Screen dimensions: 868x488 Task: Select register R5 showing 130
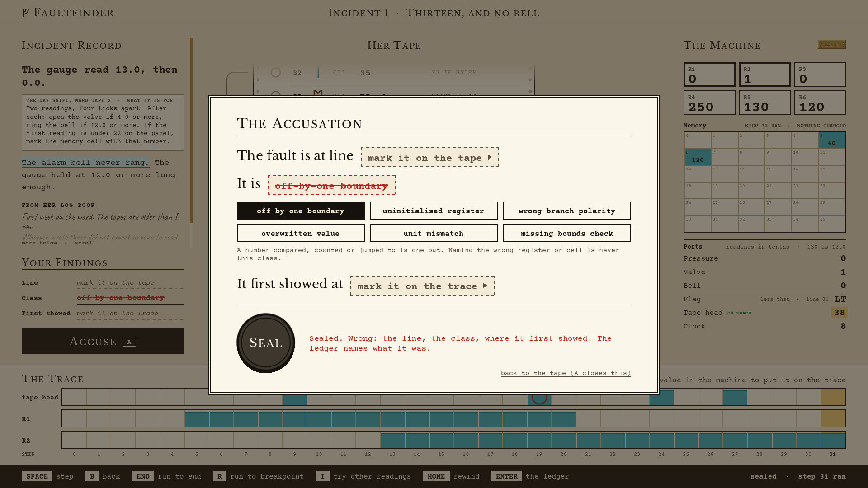click(765, 103)
